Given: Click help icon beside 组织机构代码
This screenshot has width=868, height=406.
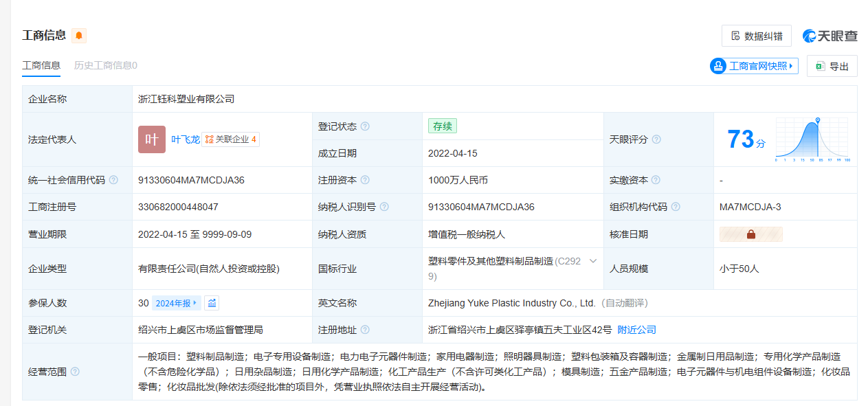Looking at the screenshot, I should 676,207.
